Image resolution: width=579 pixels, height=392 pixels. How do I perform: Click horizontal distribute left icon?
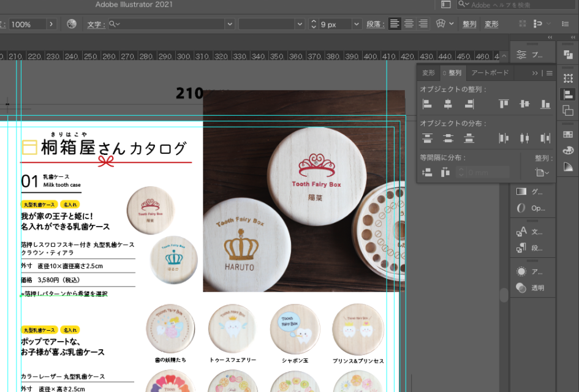tap(504, 138)
